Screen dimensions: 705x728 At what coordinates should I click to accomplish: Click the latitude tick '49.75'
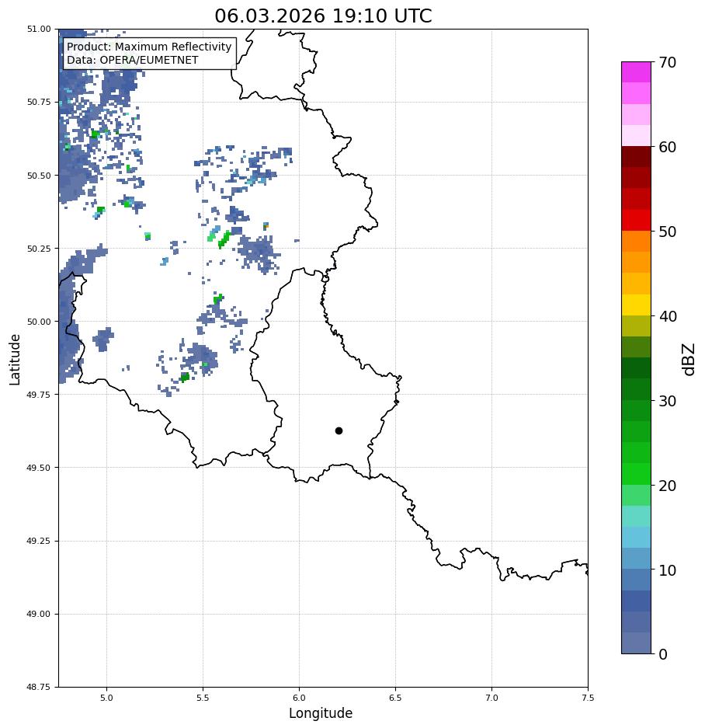click(39, 394)
